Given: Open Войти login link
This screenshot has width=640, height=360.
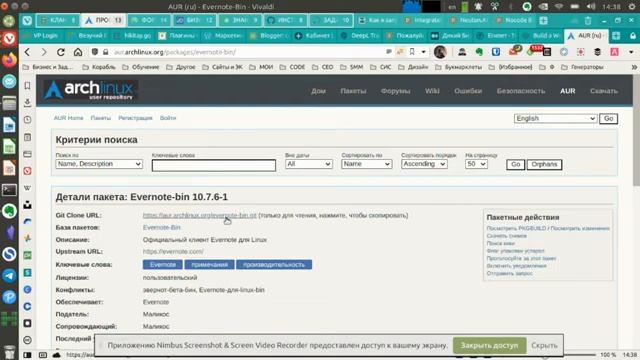Looking at the screenshot, I should pos(168,118).
